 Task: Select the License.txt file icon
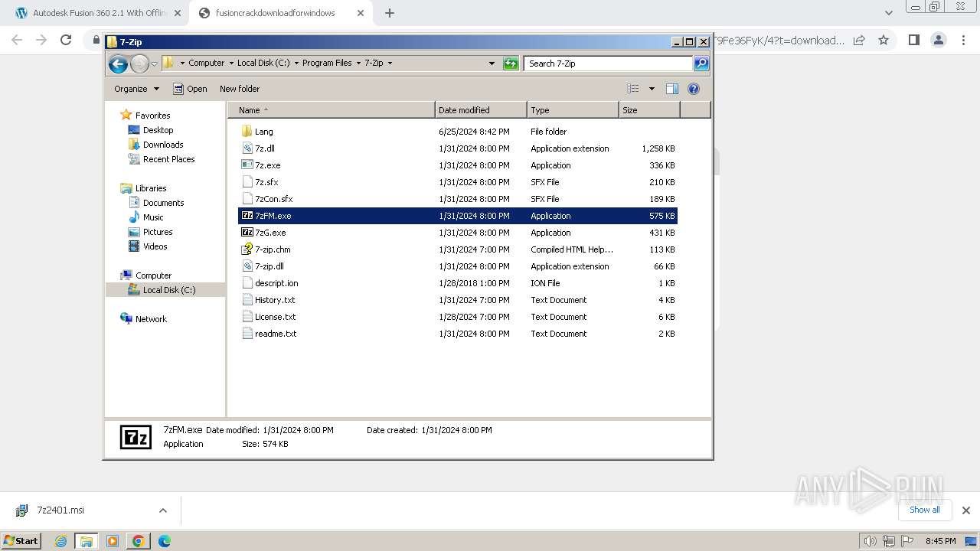point(247,317)
